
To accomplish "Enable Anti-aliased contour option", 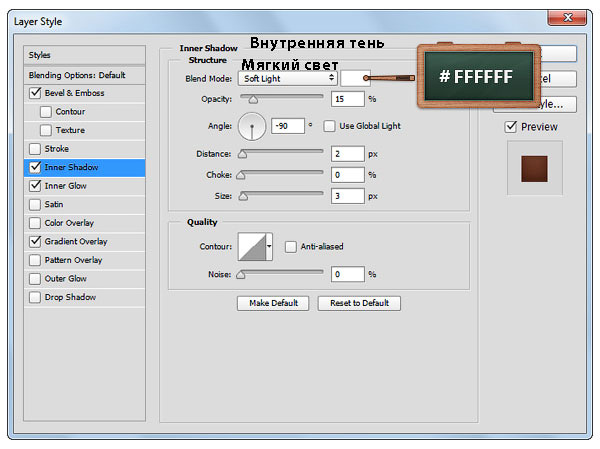I will 291,247.
